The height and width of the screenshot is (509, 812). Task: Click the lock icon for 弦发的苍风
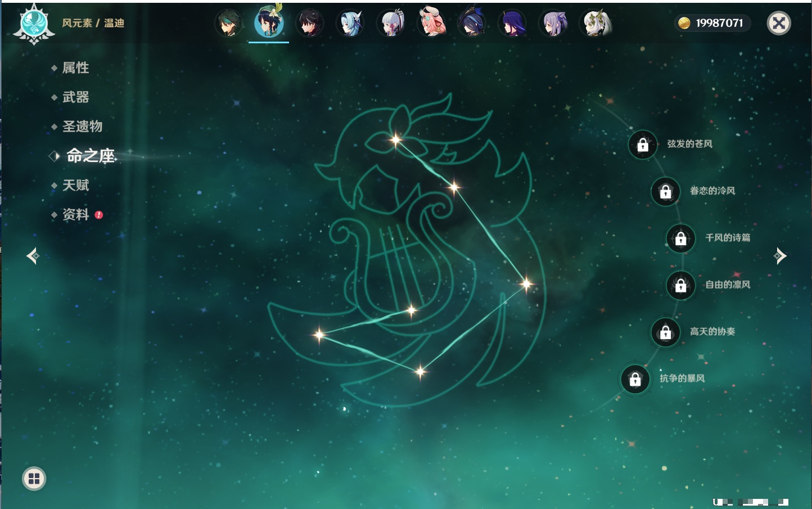[x=643, y=145]
